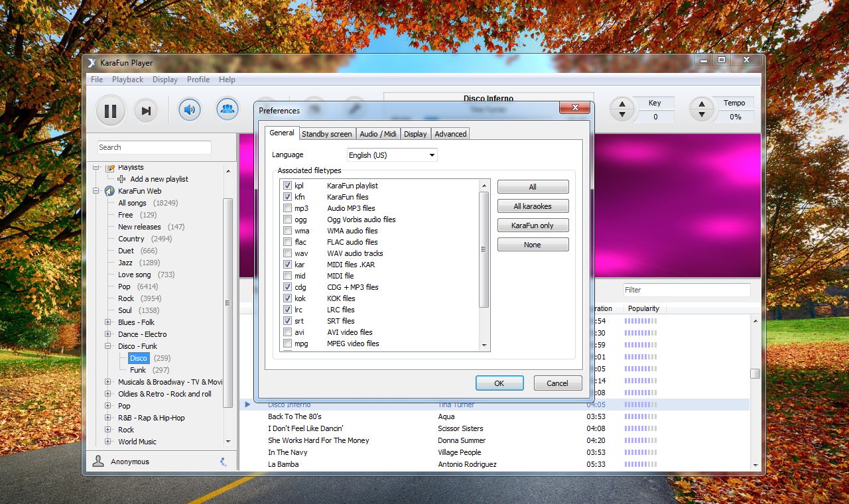
Task: Click the KaraFun logo in title bar
Action: [92, 63]
